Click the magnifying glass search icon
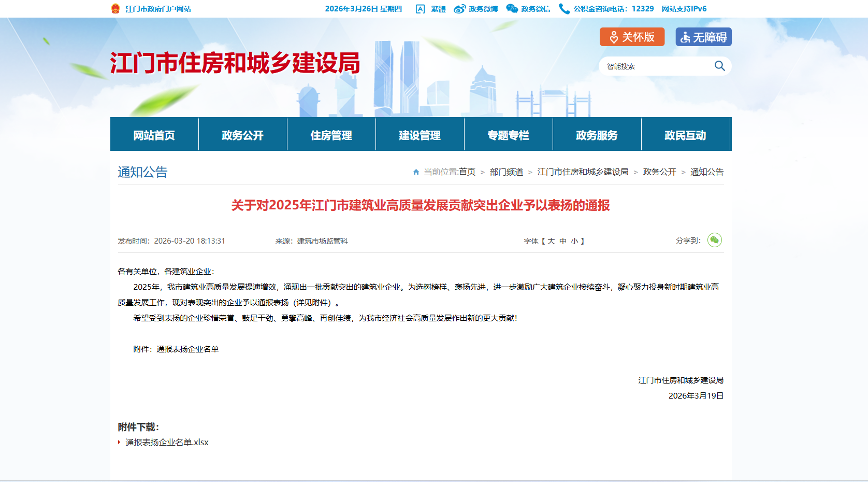This screenshot has height=482, width=868. pos(719,66)
